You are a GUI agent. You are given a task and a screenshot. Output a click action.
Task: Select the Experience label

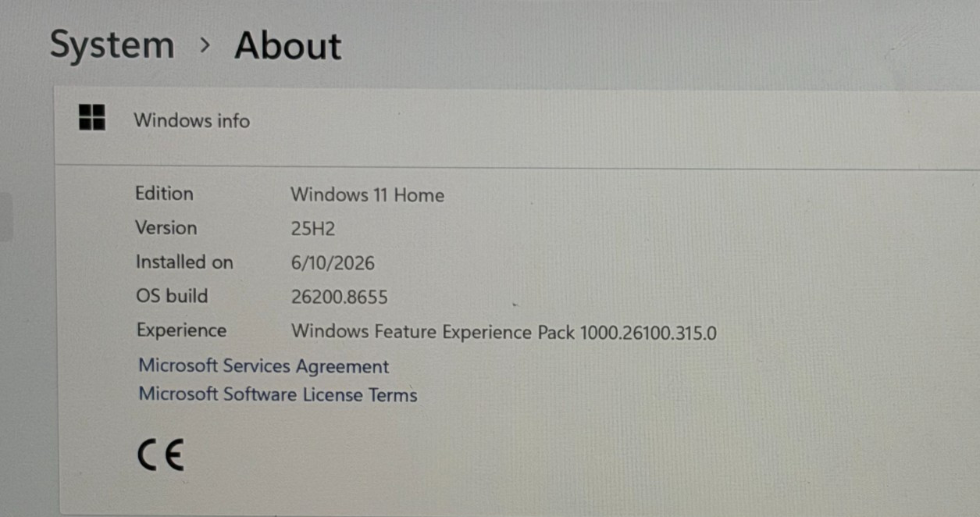181,330
